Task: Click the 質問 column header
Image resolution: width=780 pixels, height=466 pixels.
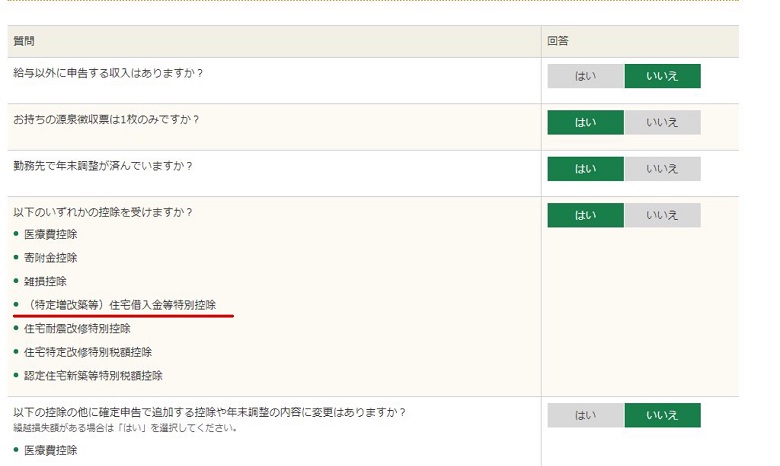Action: (24, 41)
